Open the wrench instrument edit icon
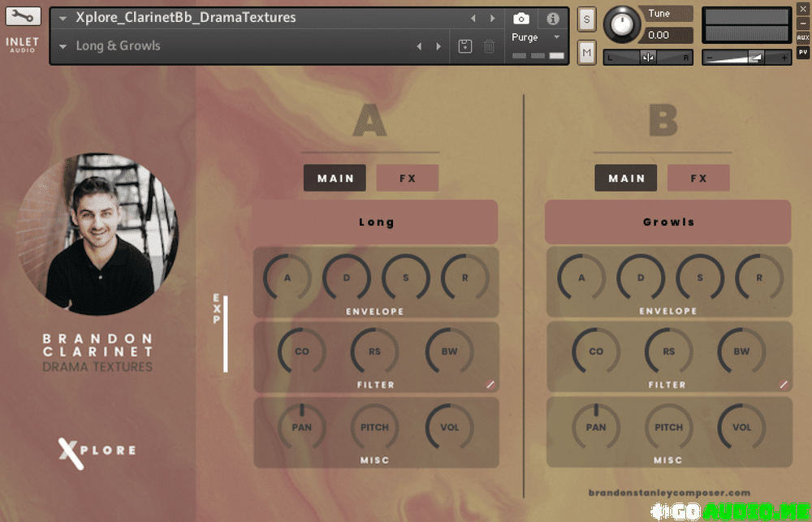This screenshot has width=812, height=522. 22,17
